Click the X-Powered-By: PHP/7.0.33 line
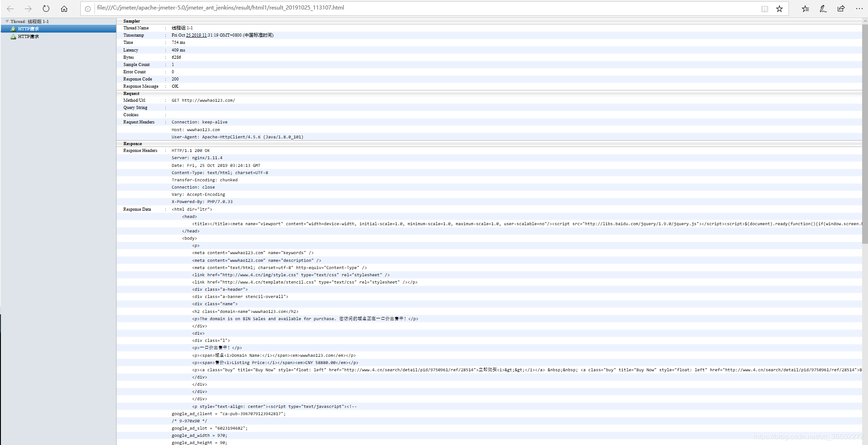 point(202,202)
